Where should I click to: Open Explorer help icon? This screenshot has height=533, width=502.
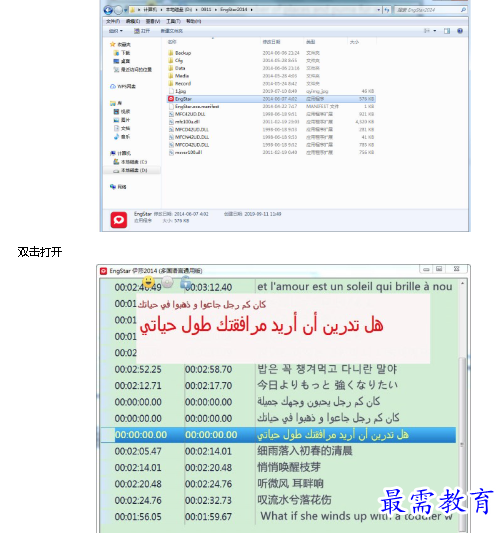point(460,31)
